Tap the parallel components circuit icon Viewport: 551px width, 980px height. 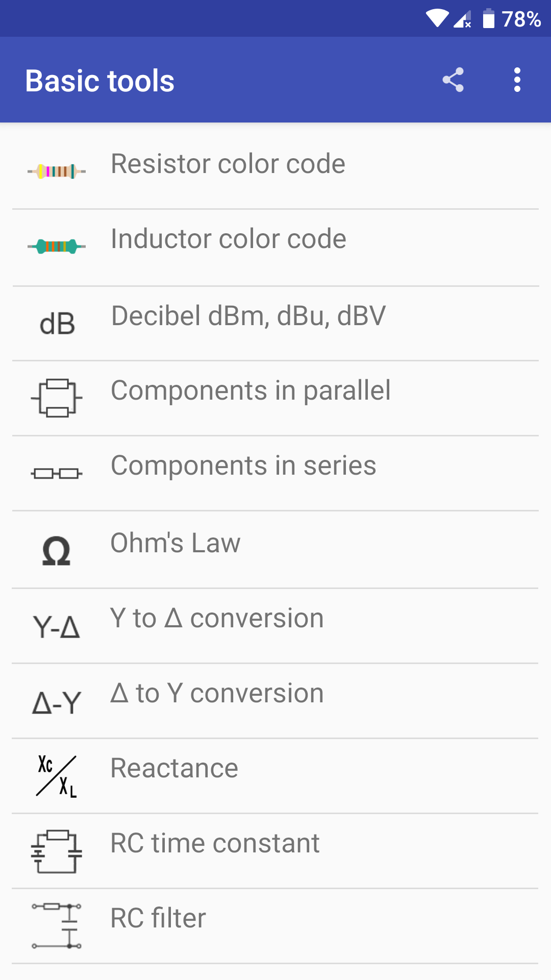(57, 398)
